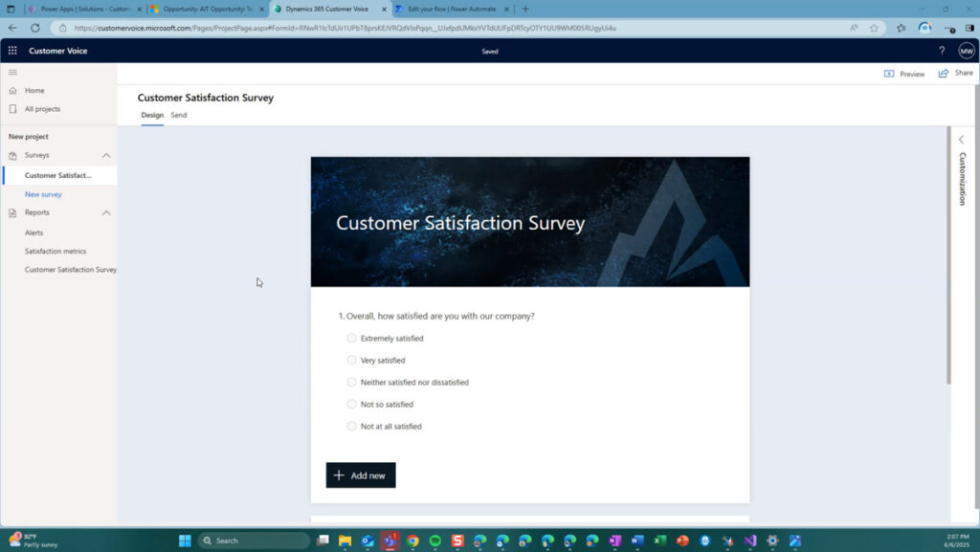Open the weather widget showing 92°F
980x552 pixels.
[33, 541]
